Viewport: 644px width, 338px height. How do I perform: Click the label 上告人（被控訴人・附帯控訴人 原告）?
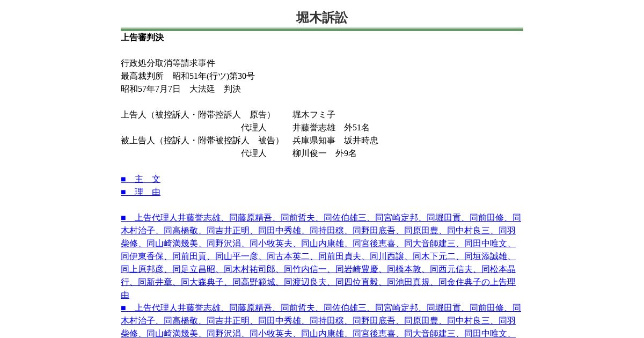tap(198, 115)
